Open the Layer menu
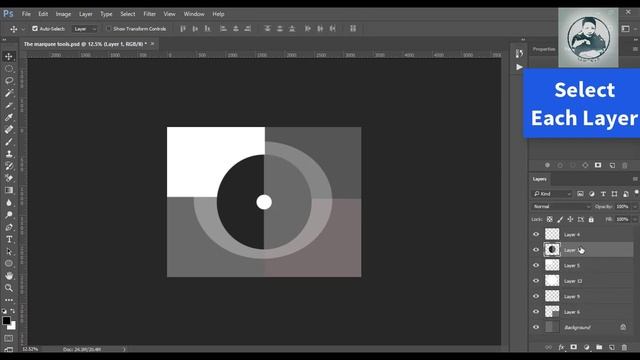This screenshot has width=640, height=360. (85, 14)
